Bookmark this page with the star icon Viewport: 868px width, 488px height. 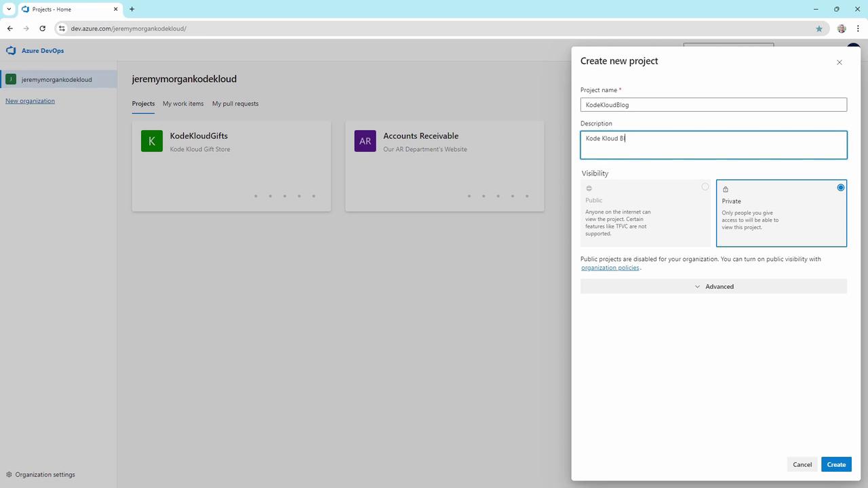819,28
